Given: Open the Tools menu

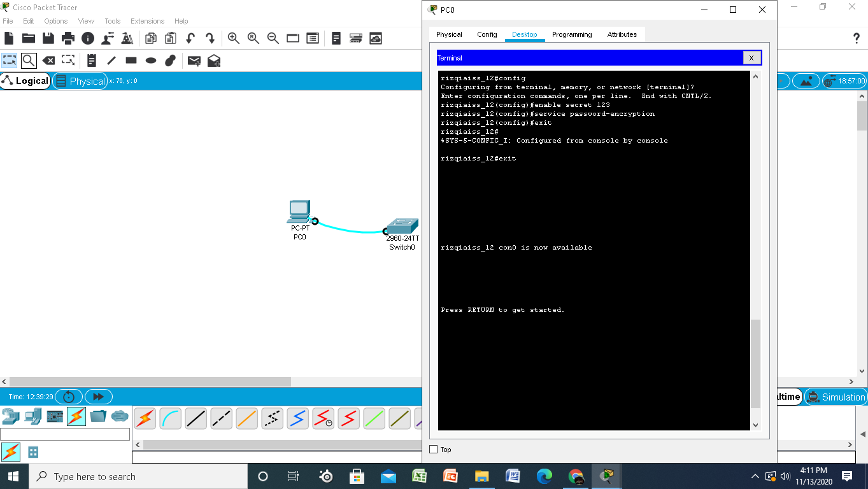Looking at the screenshot, I should coord(113,21).
